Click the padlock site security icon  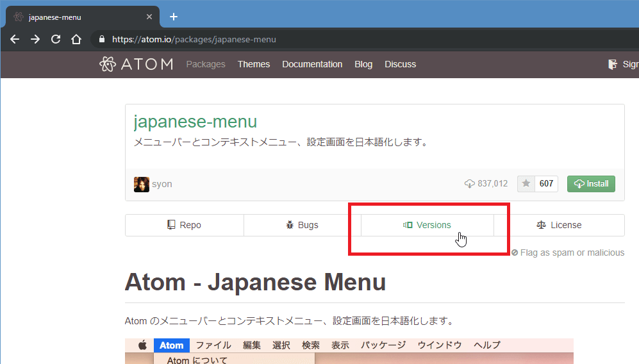(101, 39)
